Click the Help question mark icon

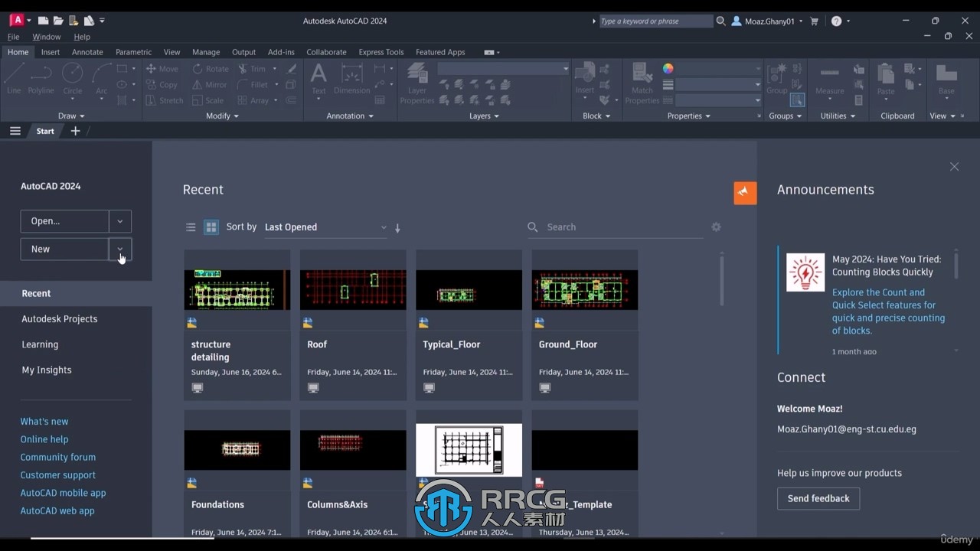[x=836, y=21]
